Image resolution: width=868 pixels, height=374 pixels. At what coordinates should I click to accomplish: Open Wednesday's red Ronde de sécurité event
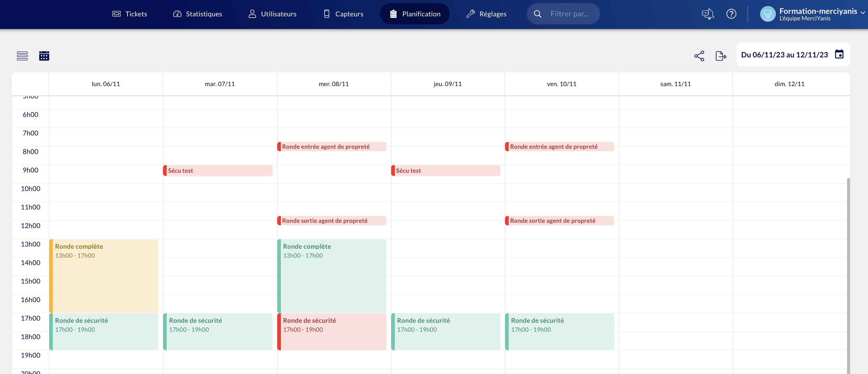click(332, 331)
